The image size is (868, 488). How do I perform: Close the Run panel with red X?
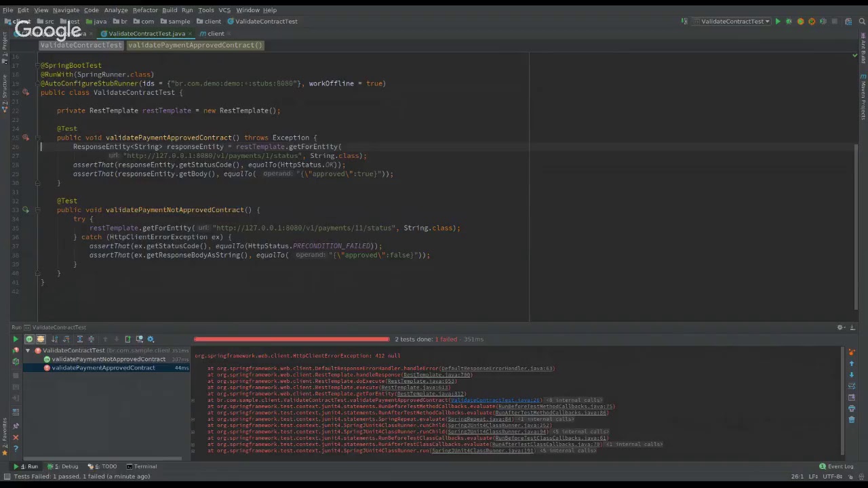[x=16, y=437]
